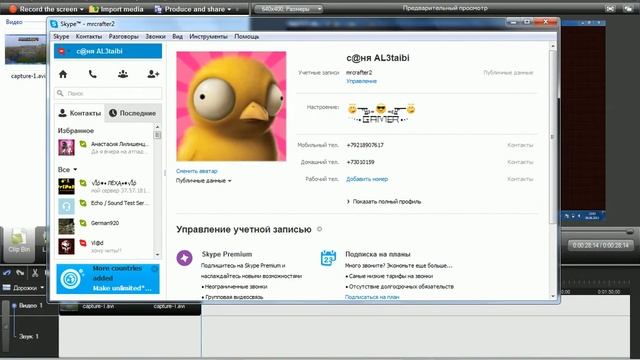Click the с@ня AL3taibi profile header bar

[108, 51]
